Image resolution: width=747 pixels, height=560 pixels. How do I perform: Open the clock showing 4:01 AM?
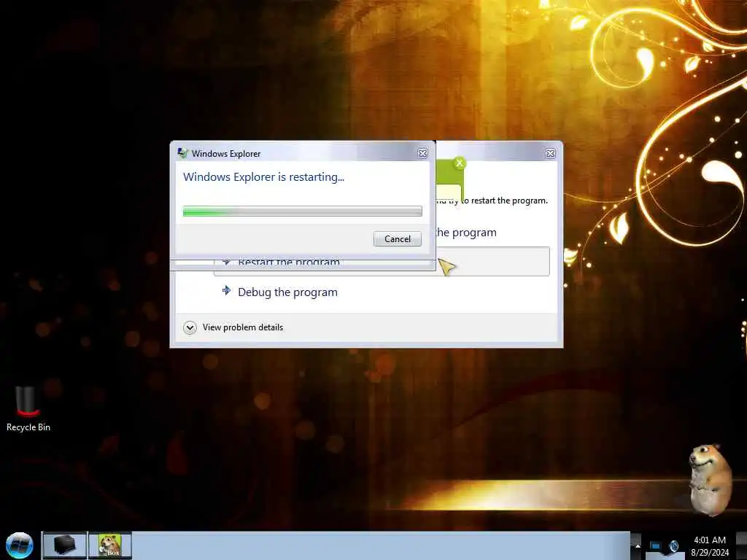pyautogui.click(x=710, y=546)
